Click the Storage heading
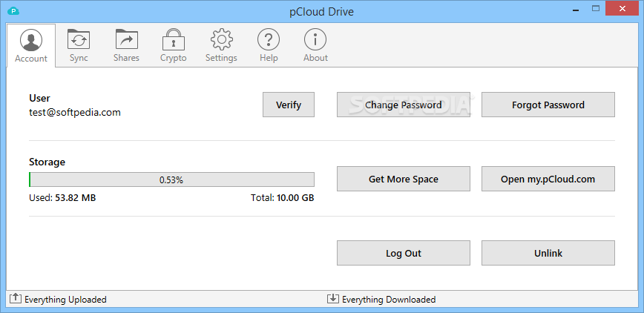Image resolution: width=644 pixels, height=313 pixels. tap(47, 162)
